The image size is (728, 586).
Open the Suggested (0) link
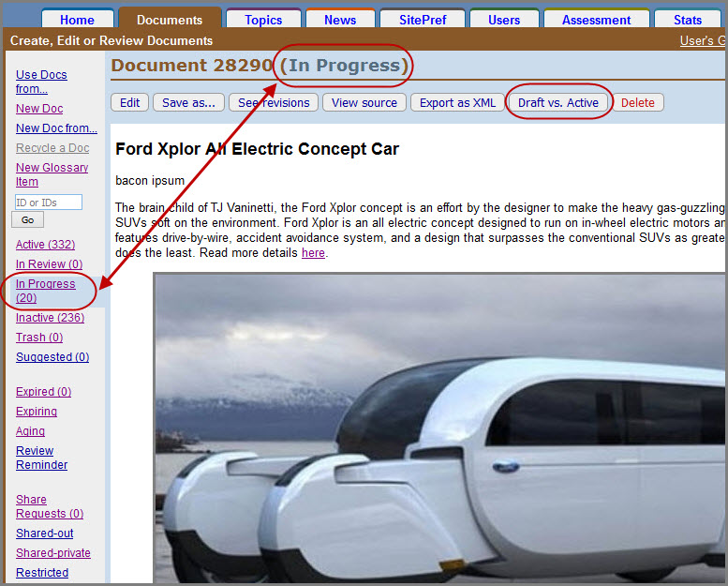[52, 357]
